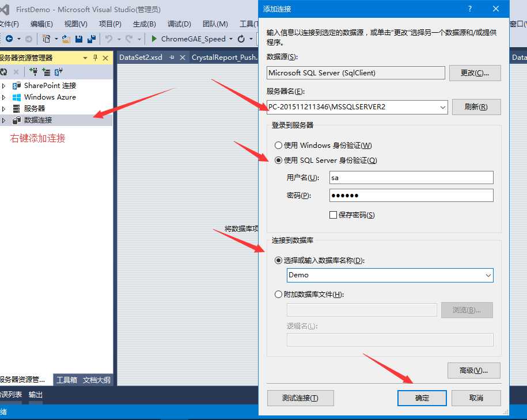Click the 更改(C)... button
Screen dimensions: 527x420
[475, 73]
